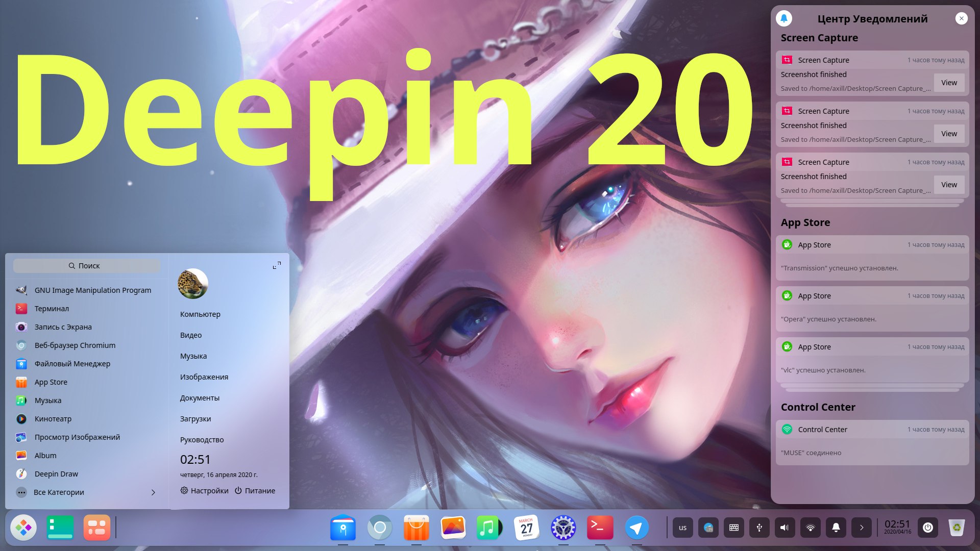This screenshot has width=980, height=551.
Task: Expand the stacked App Store notifications
Action: pyautogui.click(x=872, y=387)
